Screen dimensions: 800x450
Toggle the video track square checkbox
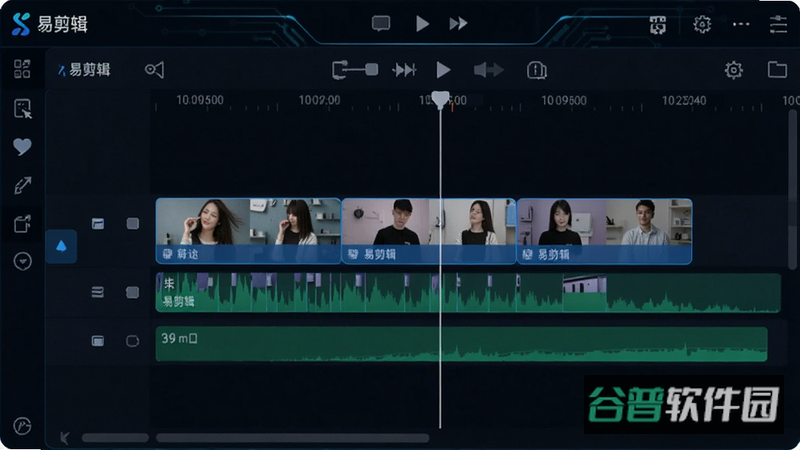132,223
